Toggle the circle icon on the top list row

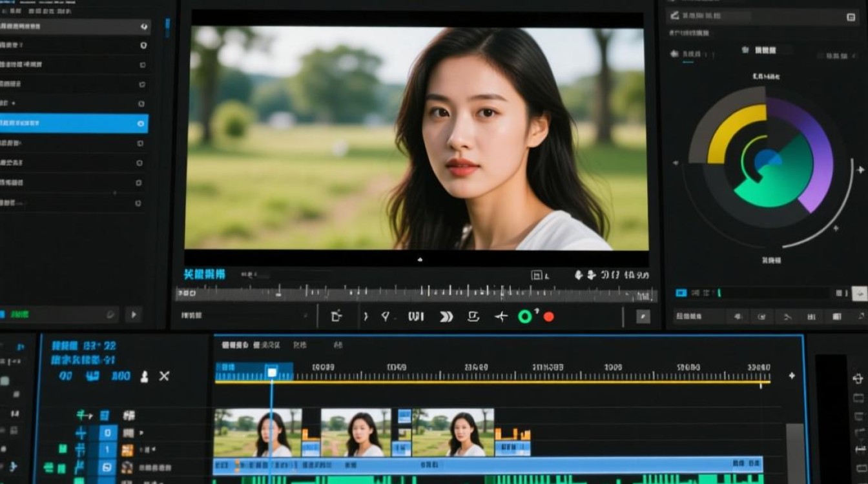[x=143, y=27]
